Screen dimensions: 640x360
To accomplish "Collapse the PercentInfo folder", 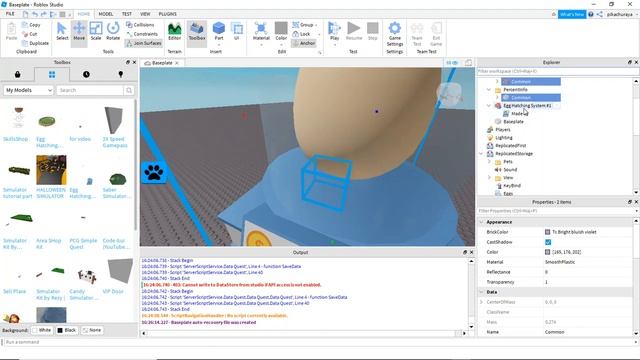I will click(x=489, y=89).
